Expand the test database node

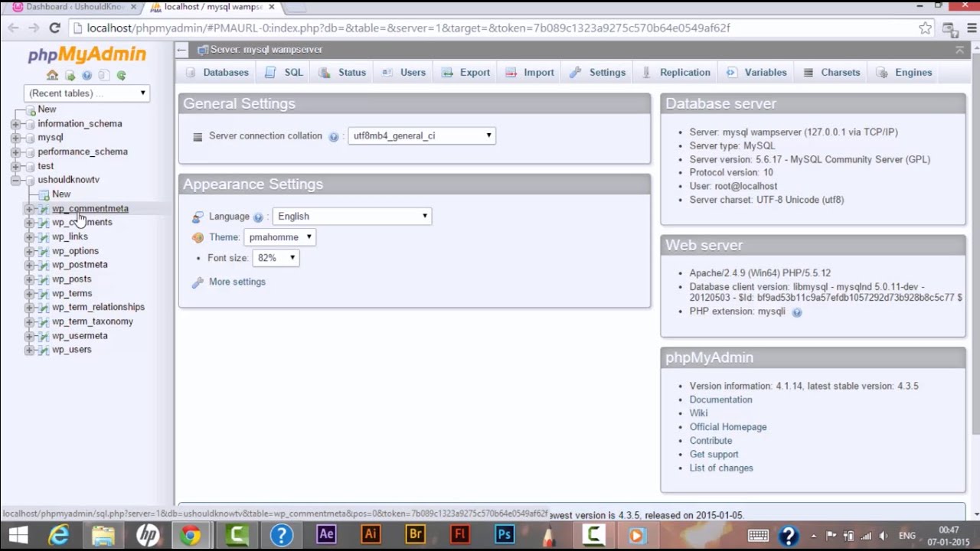click(x=15, y=166)
